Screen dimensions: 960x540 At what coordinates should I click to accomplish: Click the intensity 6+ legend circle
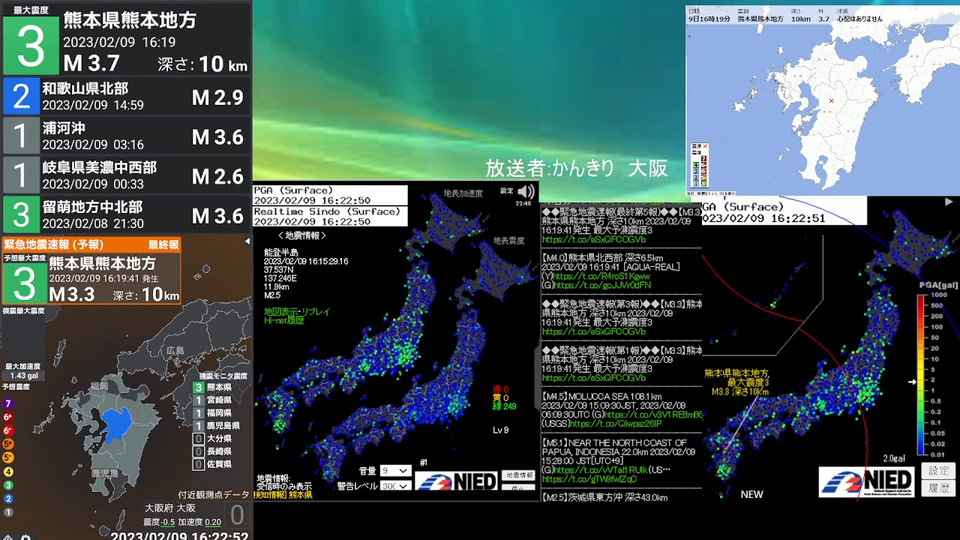click(x=8, y=417)
